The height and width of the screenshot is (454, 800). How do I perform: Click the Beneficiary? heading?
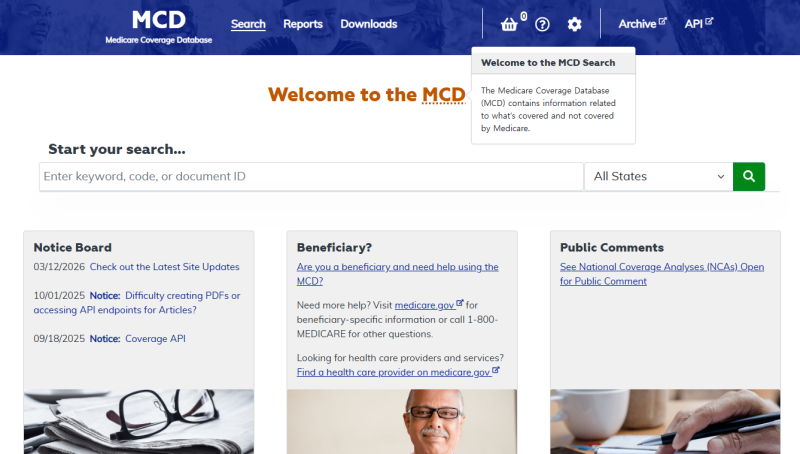tap(334, 247)
